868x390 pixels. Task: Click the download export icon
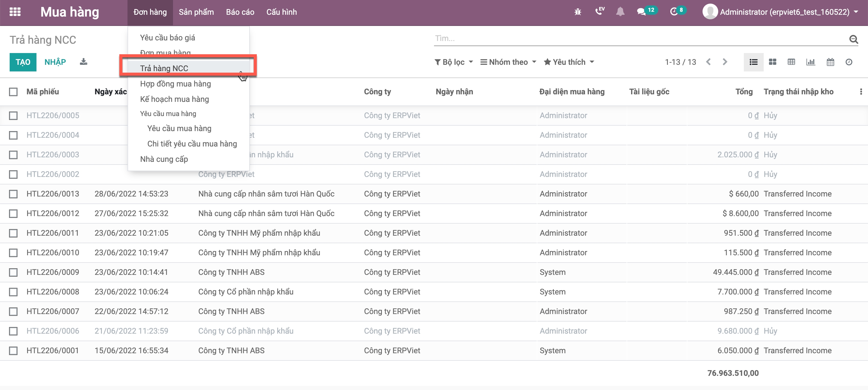coord(83,62)
